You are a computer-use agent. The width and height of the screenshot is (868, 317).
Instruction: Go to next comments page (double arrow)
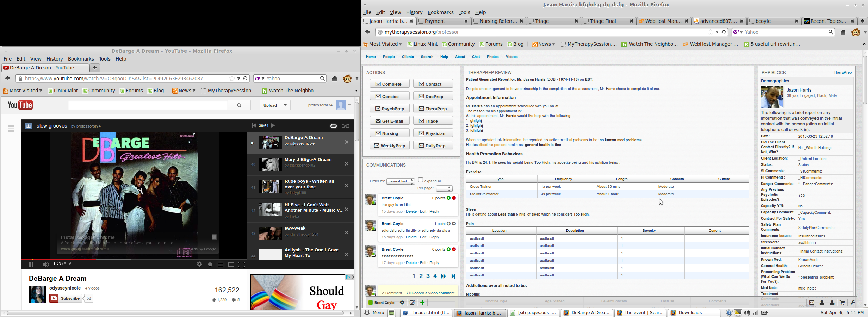[x=443, y=276]
